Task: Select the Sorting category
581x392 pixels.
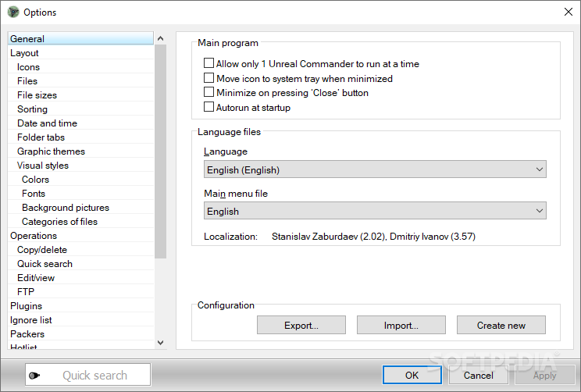Action: 80,109
